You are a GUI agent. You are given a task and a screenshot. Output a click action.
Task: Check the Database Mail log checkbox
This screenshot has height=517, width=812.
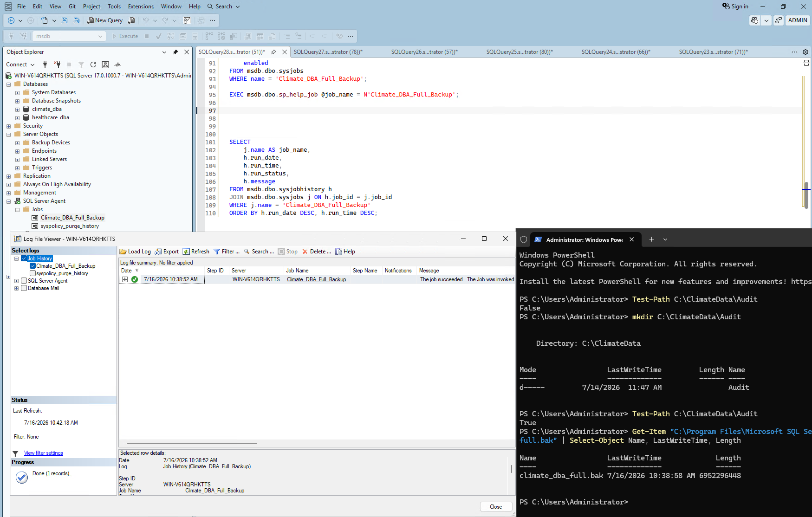coord(24,288)
